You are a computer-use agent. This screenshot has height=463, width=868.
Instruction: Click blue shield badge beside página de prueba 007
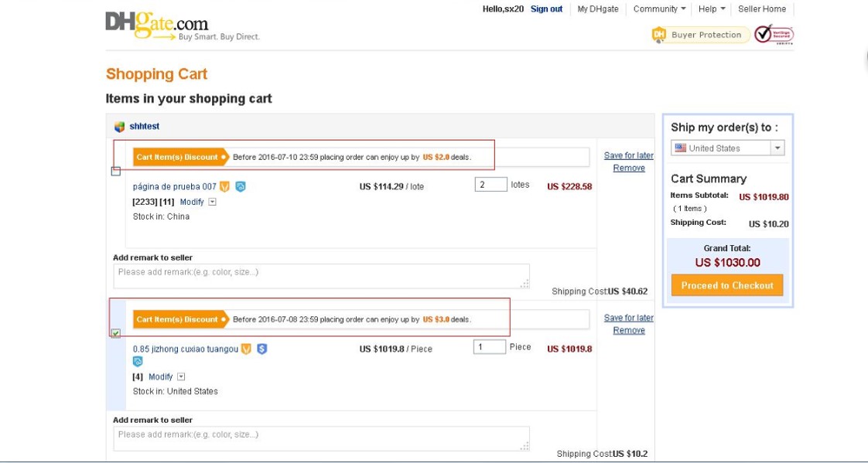coord(241,186)
